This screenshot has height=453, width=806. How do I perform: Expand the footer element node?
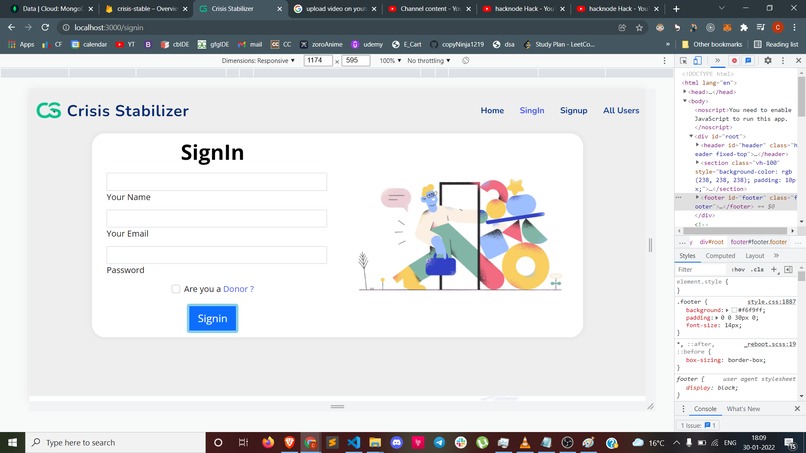pyautogui.click(x=698, y=197)
